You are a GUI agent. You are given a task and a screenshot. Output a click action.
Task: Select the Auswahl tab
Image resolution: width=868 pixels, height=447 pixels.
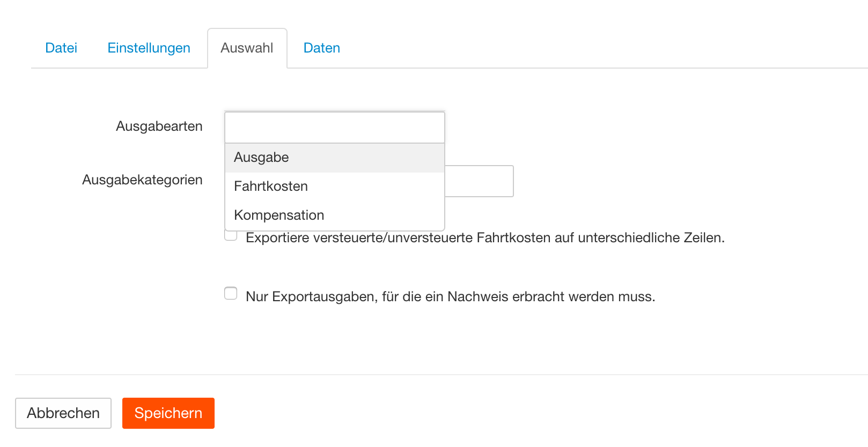pos(247,48)
